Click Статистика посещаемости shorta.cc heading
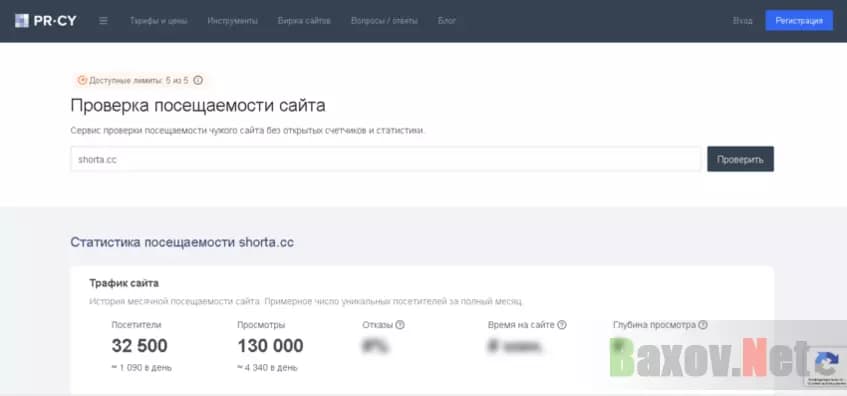847x396 pixels. point(182,242)
